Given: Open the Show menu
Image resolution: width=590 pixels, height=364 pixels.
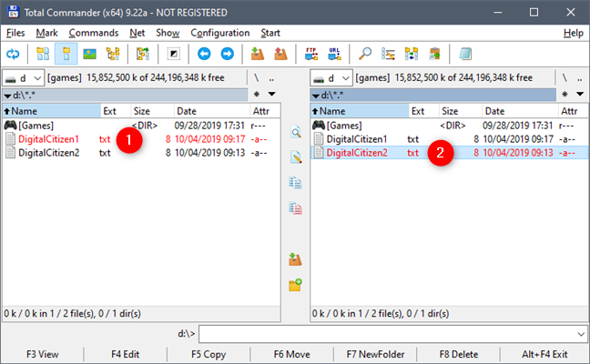Looking at the screenshot, I should (168, 33).
